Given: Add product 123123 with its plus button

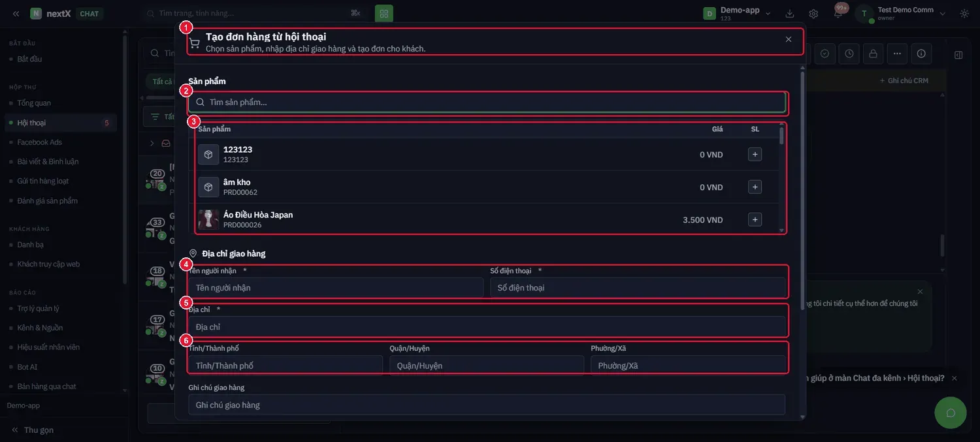Looking at the screenshot, I should [755, 155].
